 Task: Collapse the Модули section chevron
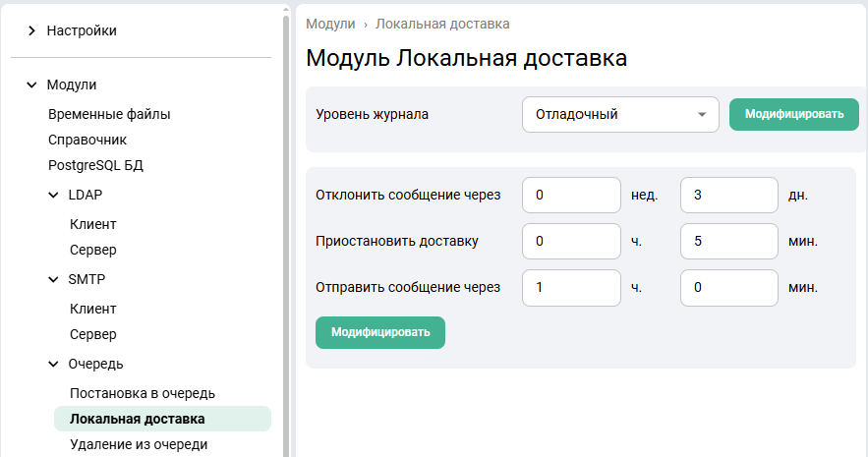tap(31, 86)
